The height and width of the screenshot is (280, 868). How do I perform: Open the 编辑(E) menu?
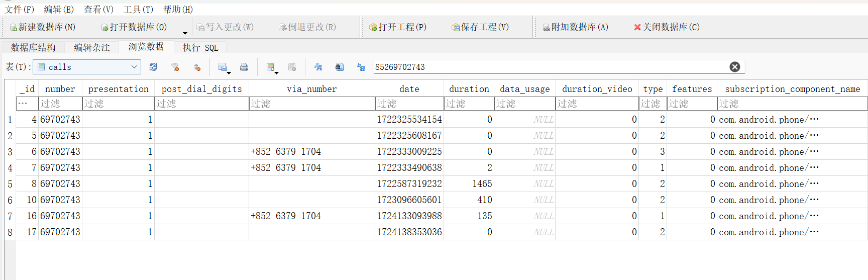[x=59, y=9]
